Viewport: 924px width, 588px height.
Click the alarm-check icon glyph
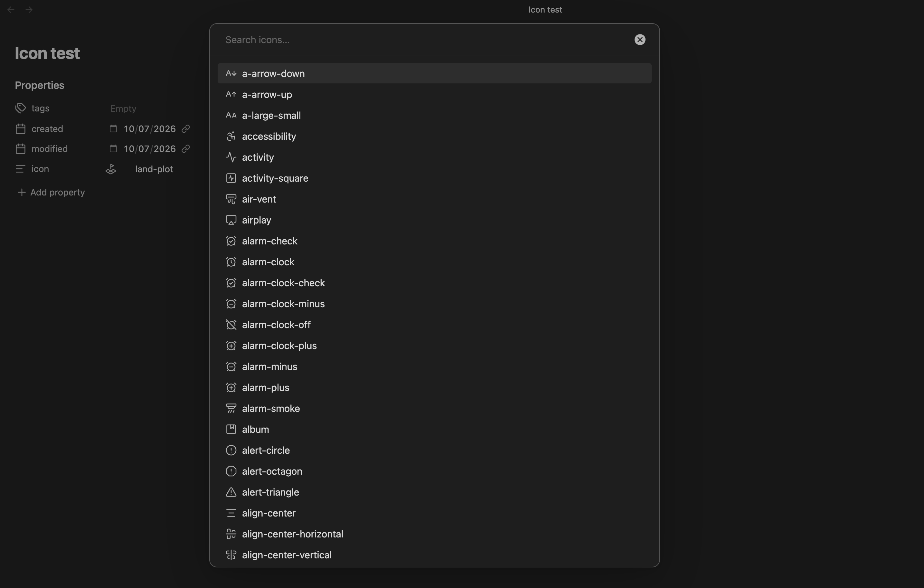click(x=231, y=241)
